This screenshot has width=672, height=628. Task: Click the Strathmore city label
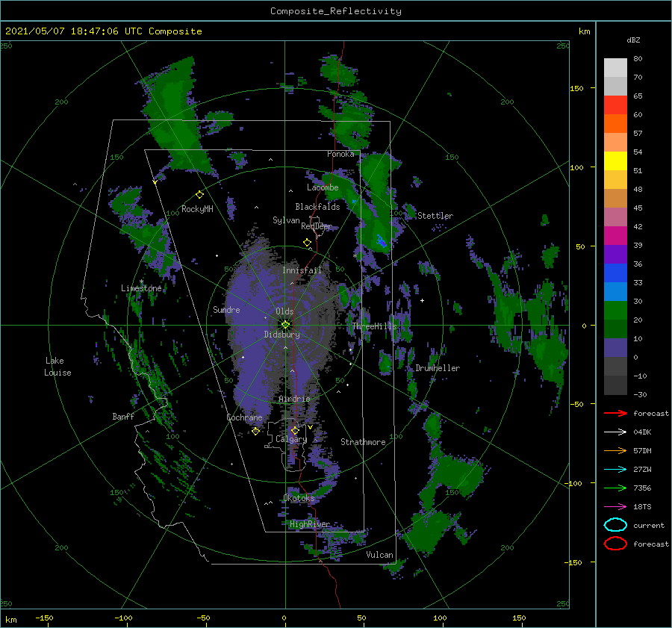pos(363,442)
